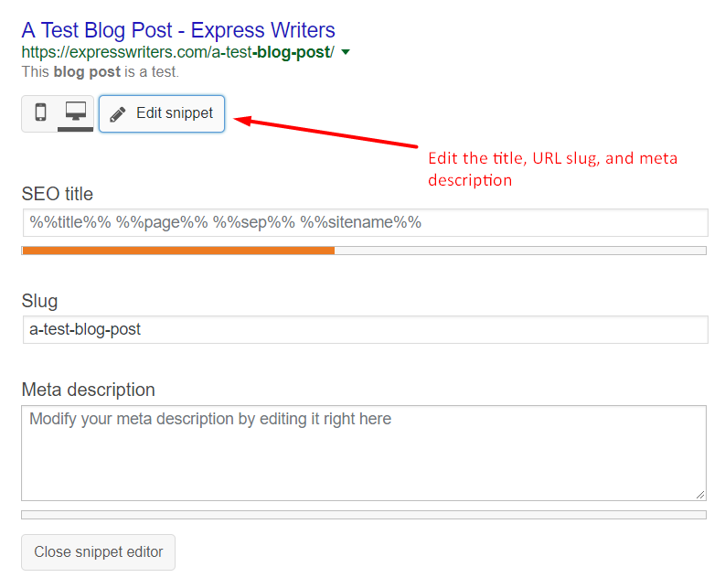The image size is (725, 588).
Task: Click the empty meta description length bar
Action: (x=363, y=515)
